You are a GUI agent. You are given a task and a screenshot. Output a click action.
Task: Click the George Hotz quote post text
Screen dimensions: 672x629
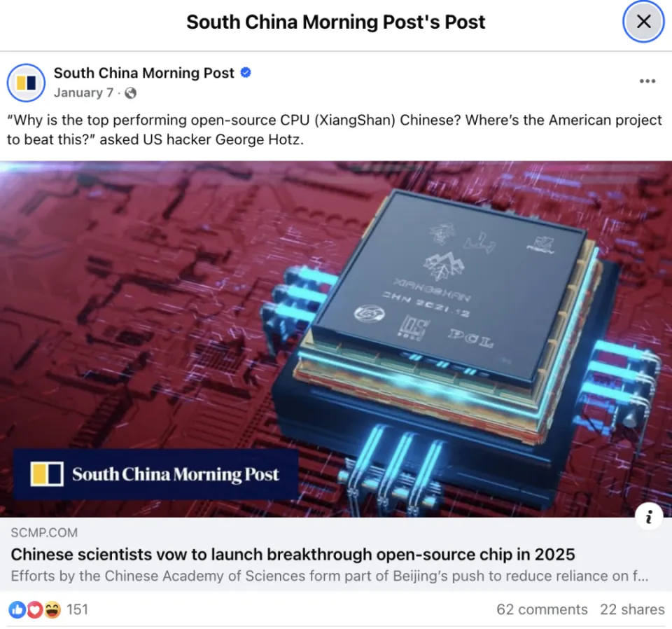click(x=335, y=130)
